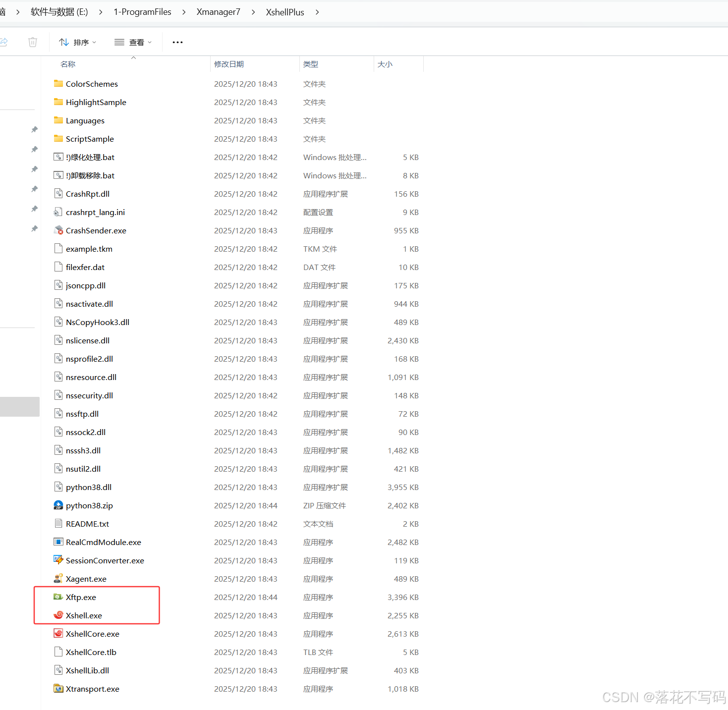Expand the chevron after 1-ProgramFiles

point(184,12)
